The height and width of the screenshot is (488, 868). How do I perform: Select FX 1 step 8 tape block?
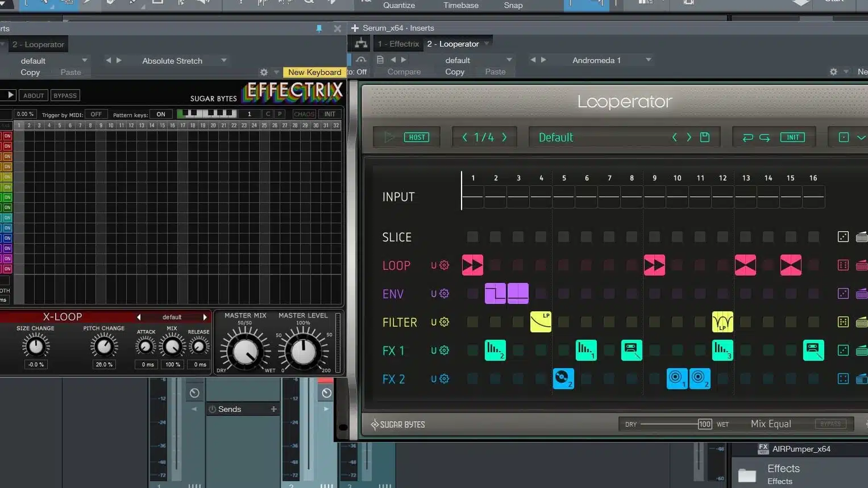pyautogui.click(x=632, y=351)
